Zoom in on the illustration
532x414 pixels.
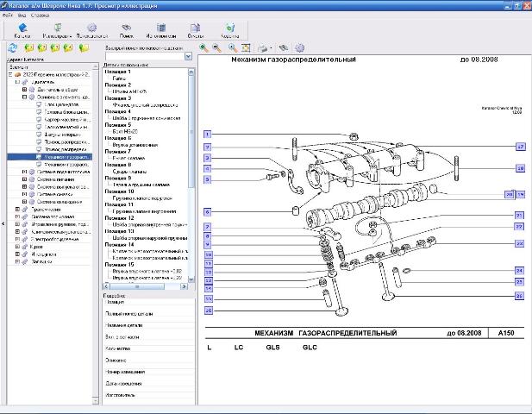pyautogui.click(x=203, y=47)
